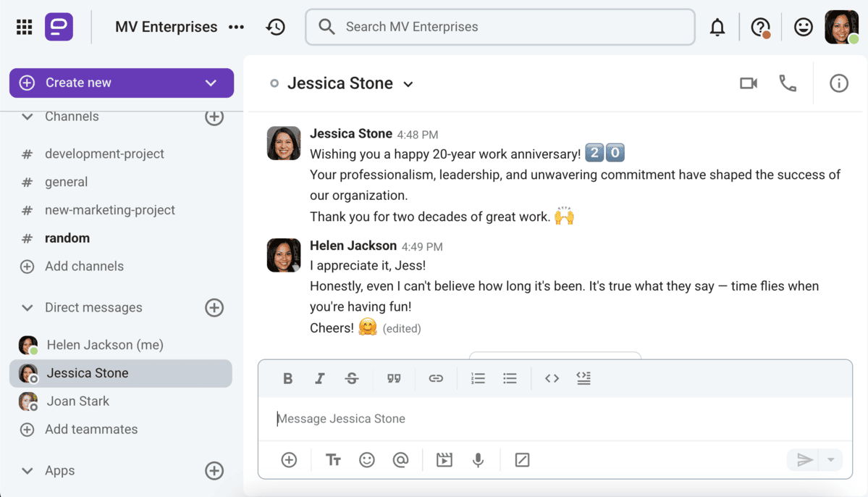Open the slash shortcuts icon
The width and height of the screenshot is (868, 497).
coord(522,460)
